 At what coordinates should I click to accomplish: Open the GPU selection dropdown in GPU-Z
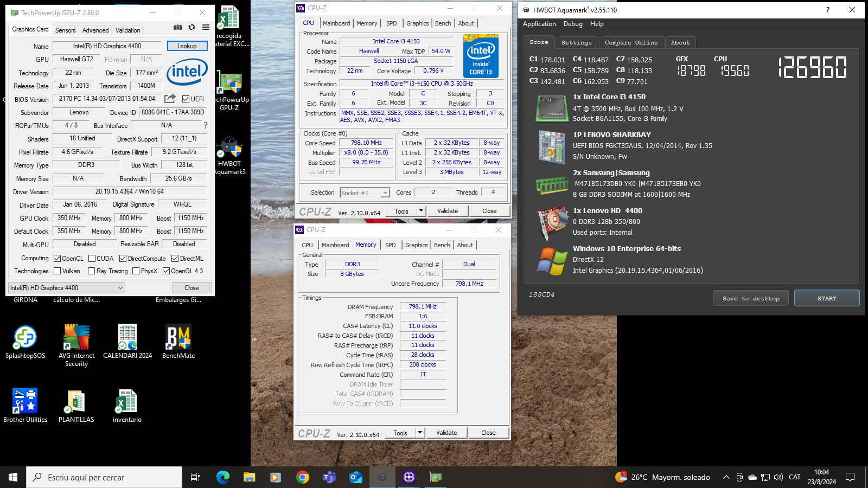[67, 288]
